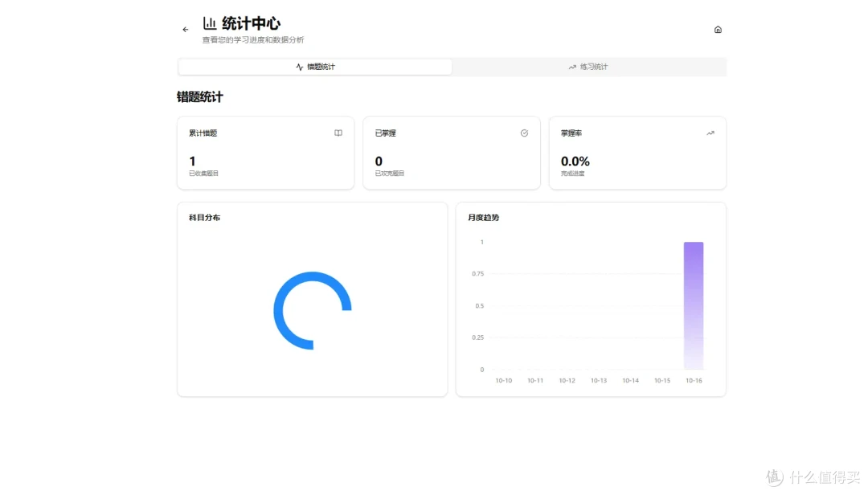The image size is (868, 495).
Task: Click the check-circle icon in 已掌握 card
Action: [x=524, y=133]
